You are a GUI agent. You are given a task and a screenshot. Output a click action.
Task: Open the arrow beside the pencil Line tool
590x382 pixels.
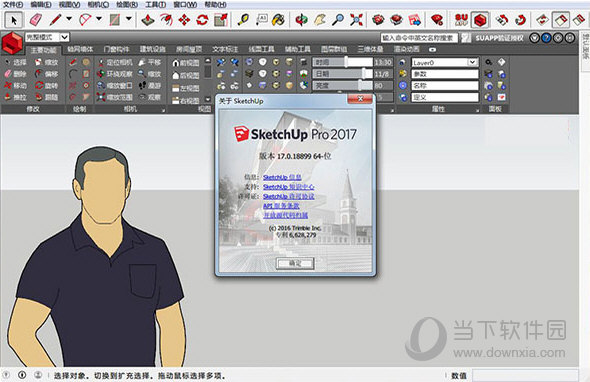coord(69,18)
